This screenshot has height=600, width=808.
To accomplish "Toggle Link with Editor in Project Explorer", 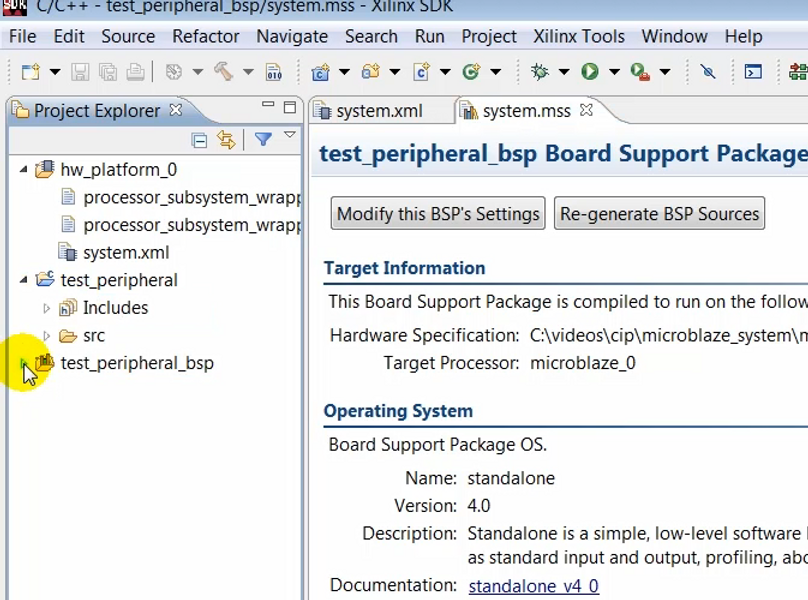I will [227, 138].
